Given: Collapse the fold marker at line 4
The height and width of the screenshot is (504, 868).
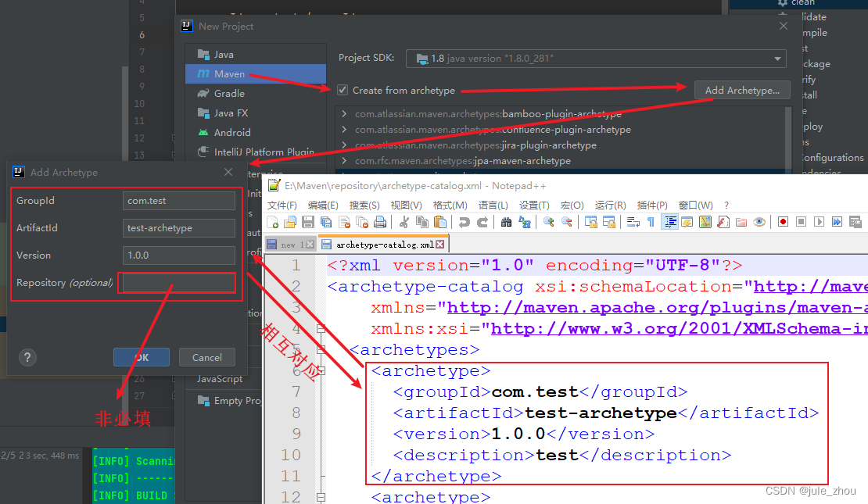Looking at the screenshot, I should click(x=321, y=329).
